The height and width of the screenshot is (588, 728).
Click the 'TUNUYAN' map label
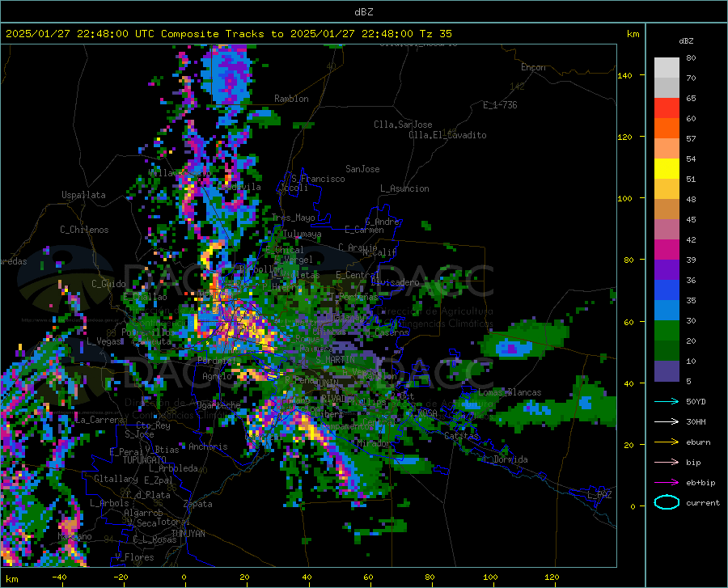(x=188, y=534)
